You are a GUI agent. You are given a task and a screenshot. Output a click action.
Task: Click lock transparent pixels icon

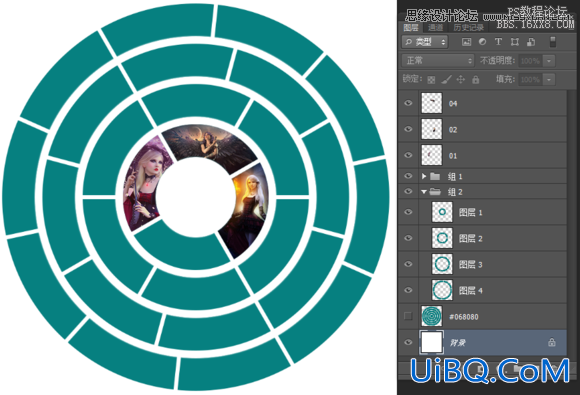click(x=431, y=80)
